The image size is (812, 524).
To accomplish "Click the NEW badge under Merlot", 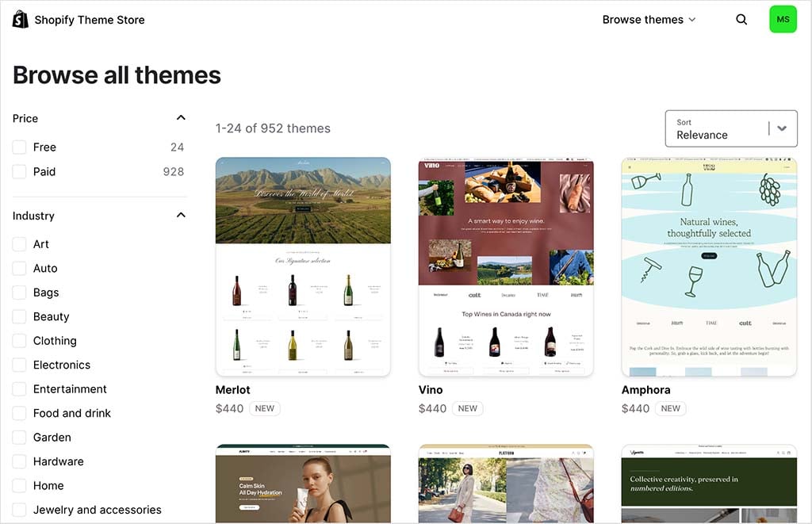I will (264, 409).
